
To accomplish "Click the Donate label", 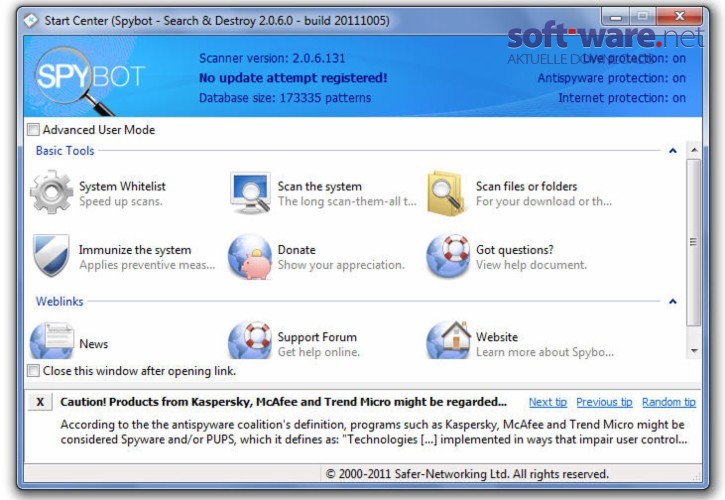I will click(296, 250).
